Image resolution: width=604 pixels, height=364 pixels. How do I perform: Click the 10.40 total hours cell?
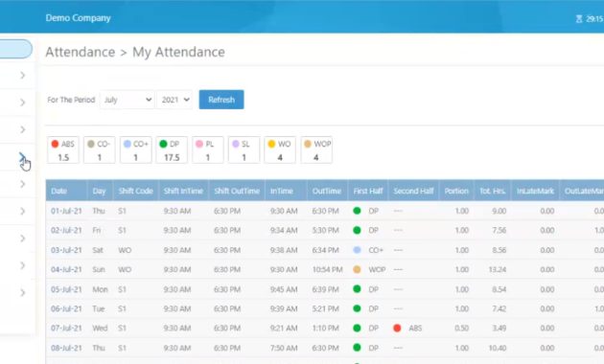pos(498,348)
